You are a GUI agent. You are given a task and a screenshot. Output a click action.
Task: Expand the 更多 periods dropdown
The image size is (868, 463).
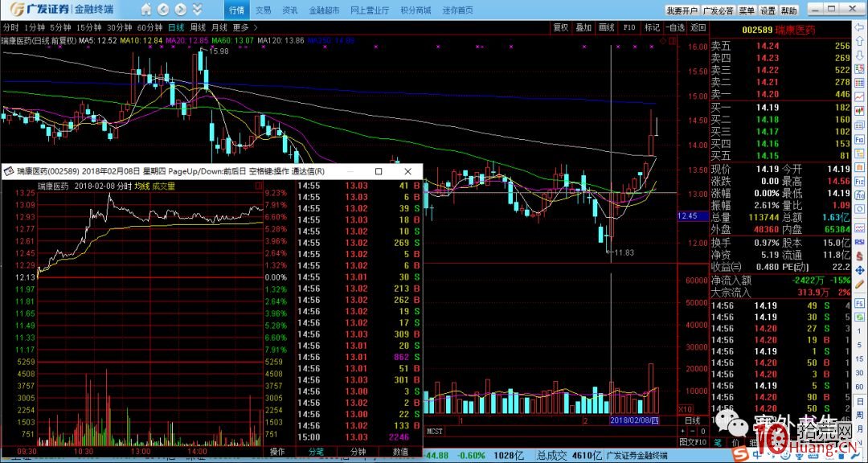[245, 27]
